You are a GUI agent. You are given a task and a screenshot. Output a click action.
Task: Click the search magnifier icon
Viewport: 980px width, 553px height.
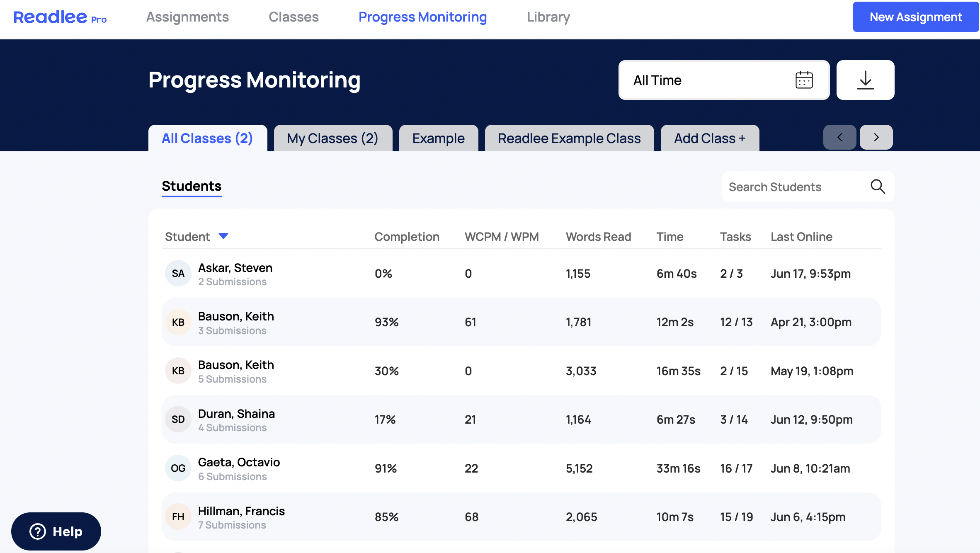click(878, 187)
